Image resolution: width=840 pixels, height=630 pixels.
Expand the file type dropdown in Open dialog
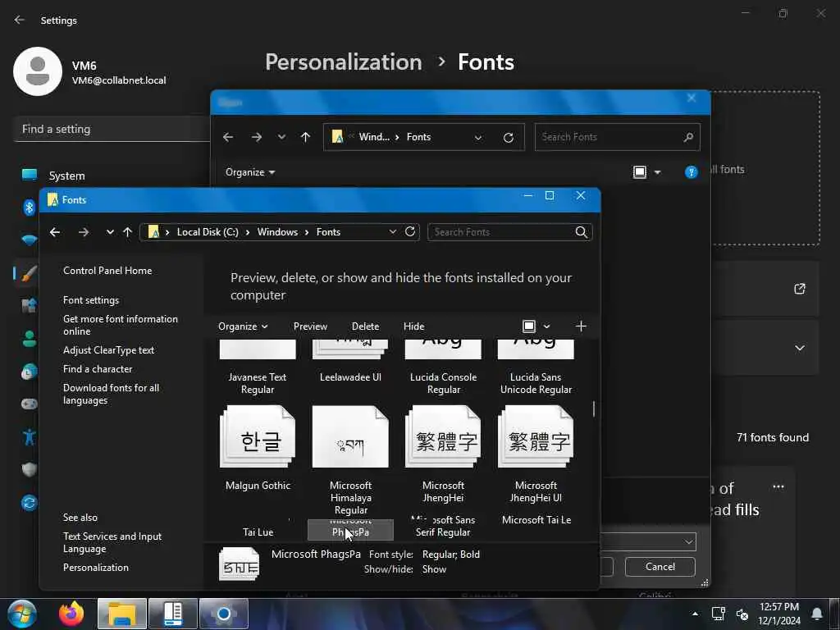688,541
